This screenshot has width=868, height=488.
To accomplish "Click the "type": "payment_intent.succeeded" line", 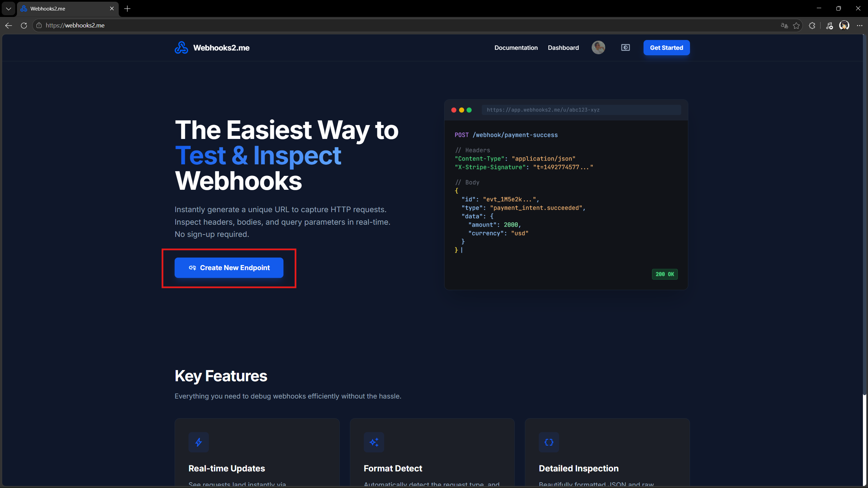I will (x=524, y=208).
